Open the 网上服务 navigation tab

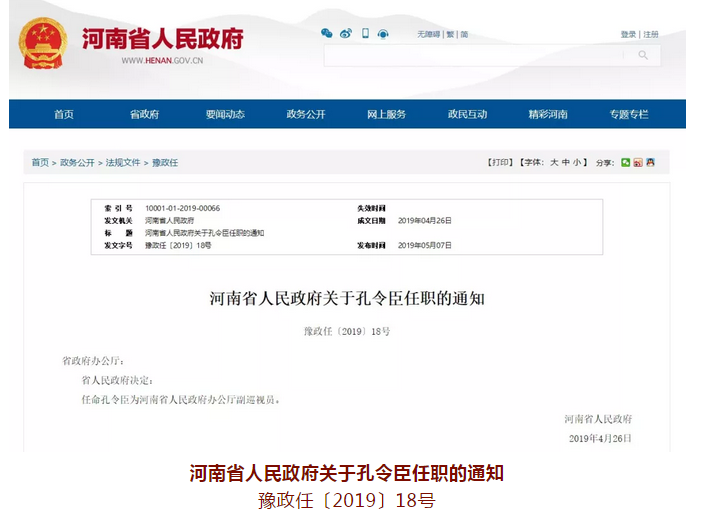point(386,114)
